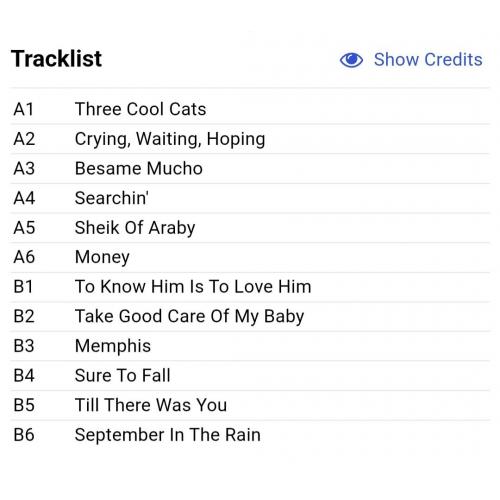This screenshot has height=500, width=500.
Task: Click the eye icon beside Show Credits
Action: (351, 60)
